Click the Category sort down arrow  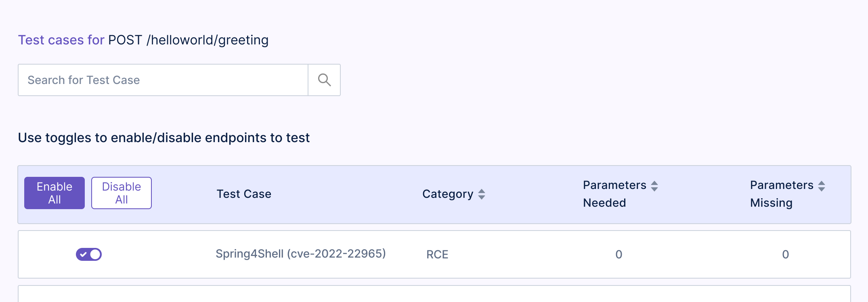pyautogui.click(x=482, y=197)
